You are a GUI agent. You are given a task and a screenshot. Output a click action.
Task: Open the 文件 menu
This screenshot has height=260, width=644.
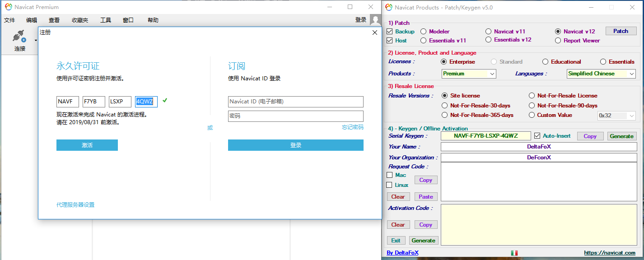point(9,20)
